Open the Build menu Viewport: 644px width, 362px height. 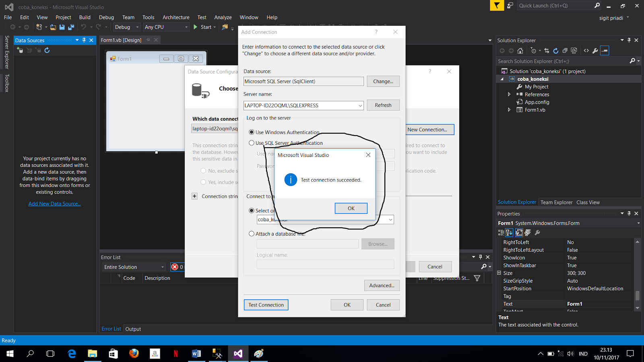click(x=85, y=17)
